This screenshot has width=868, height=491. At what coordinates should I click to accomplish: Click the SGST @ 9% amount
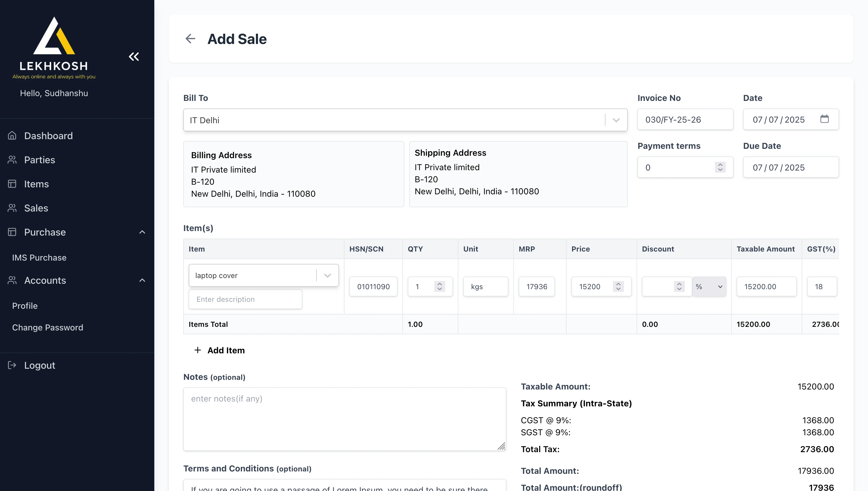[818, 432]
